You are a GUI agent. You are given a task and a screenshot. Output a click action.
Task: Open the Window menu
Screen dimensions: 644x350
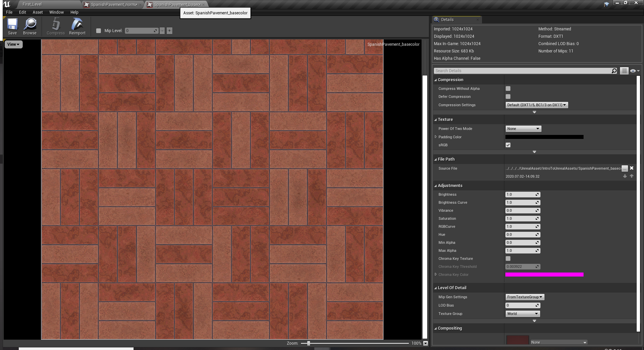tap(56, 12)
